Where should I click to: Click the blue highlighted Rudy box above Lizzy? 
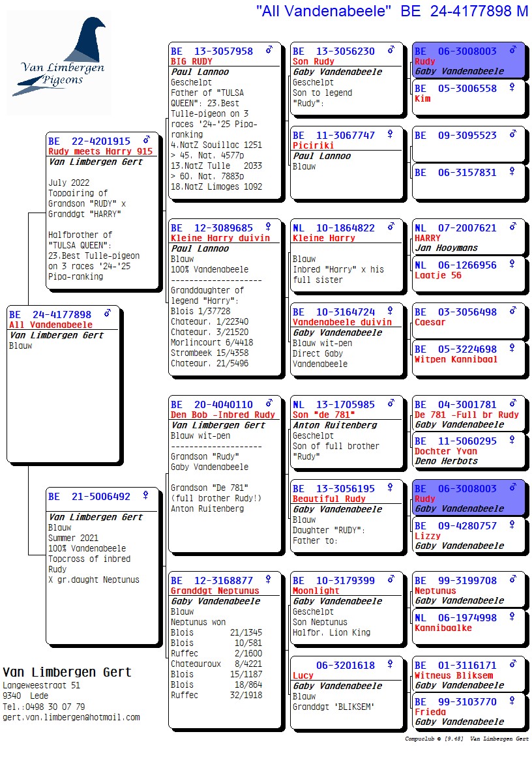pyautogui.click(x=468, y=498)
